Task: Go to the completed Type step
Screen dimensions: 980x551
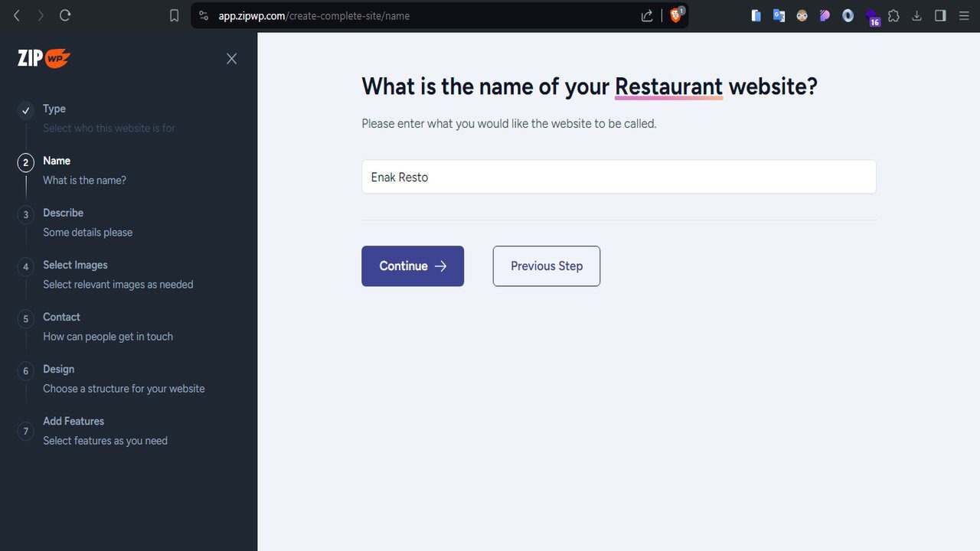Action: click(54, 109)
